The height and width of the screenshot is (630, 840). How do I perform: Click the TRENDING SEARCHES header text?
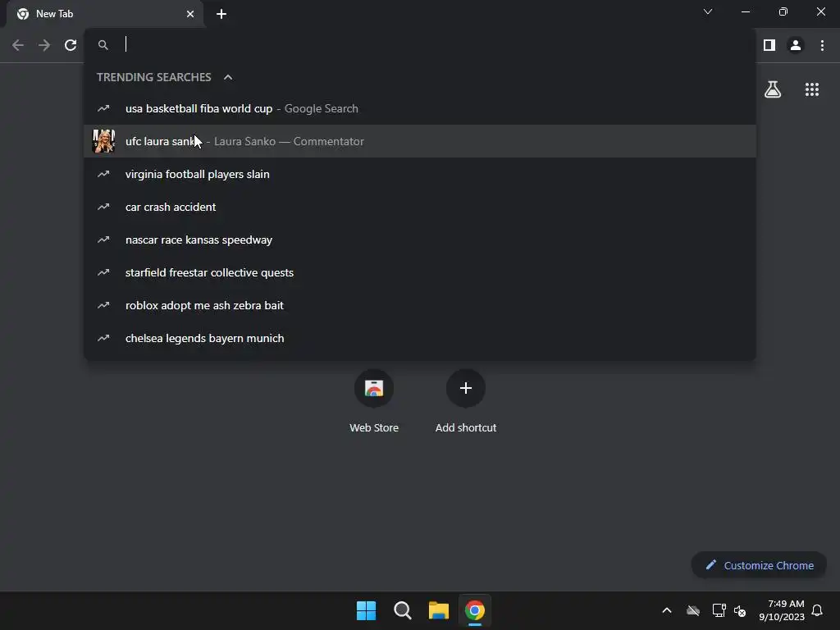tap(153, 77)
